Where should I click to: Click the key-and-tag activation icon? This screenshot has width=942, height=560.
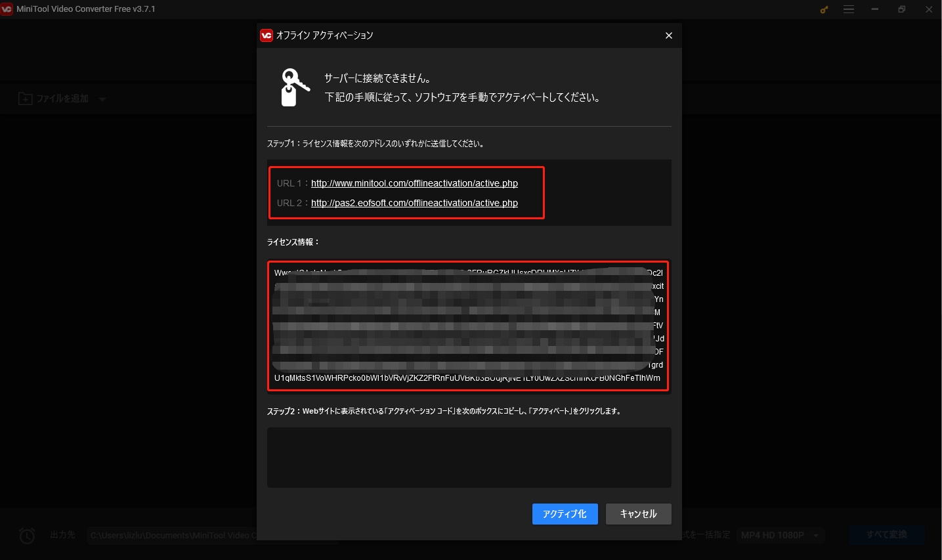[x=295, y=87]
